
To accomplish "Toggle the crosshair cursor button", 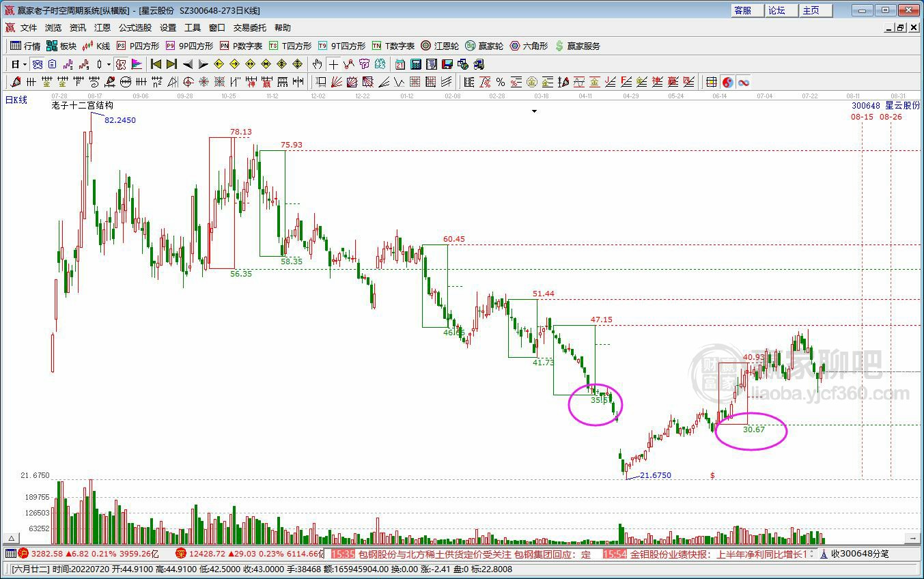I will tap(333, 64).
